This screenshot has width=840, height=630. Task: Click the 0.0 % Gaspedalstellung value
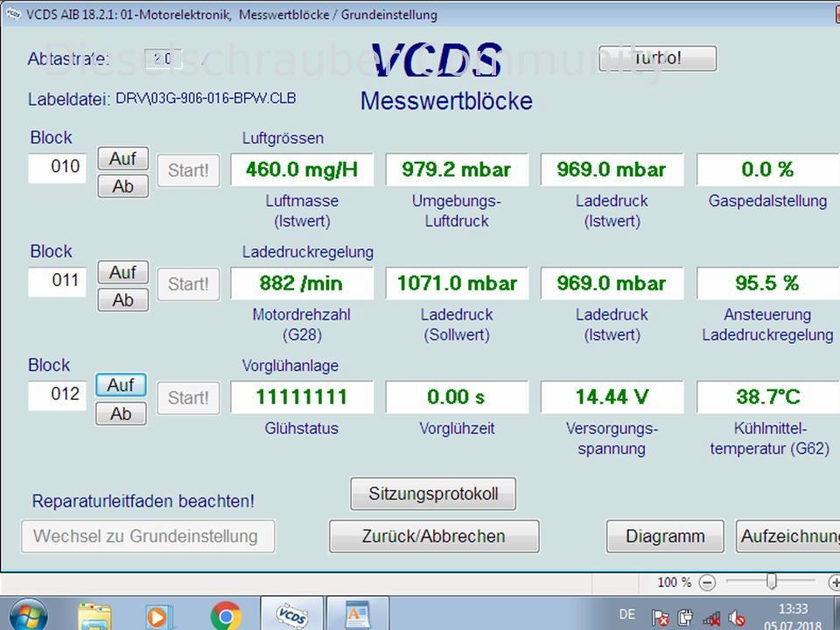768,170
